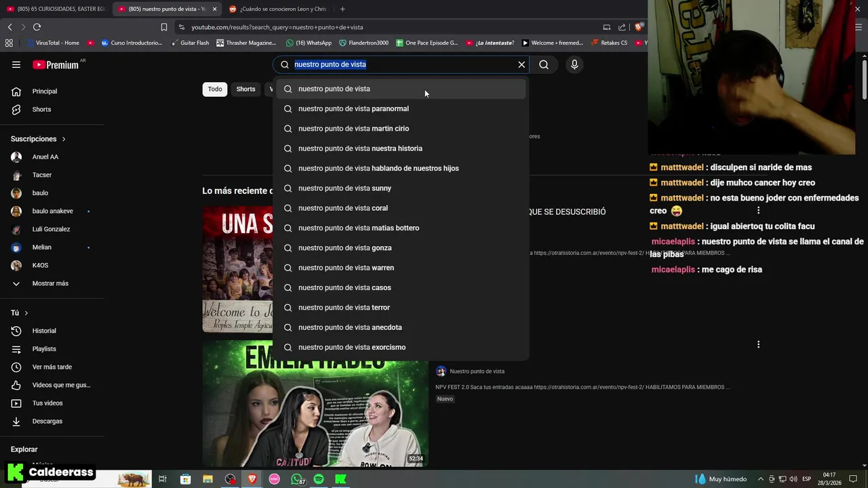Viewport: 868px width, 488px height.
Task: Open the Retakes CS bookmark
Action: 609,43
